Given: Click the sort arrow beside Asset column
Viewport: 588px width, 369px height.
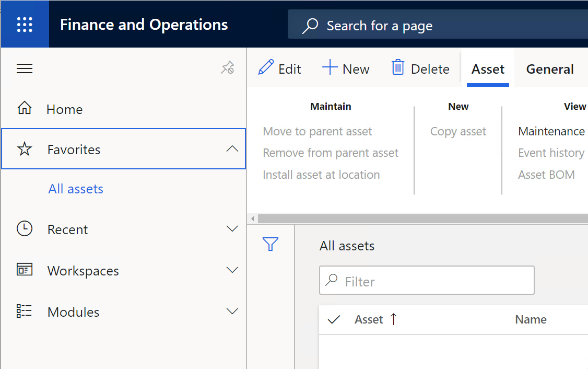Looking at the screenshot, I should click(393, 319).
